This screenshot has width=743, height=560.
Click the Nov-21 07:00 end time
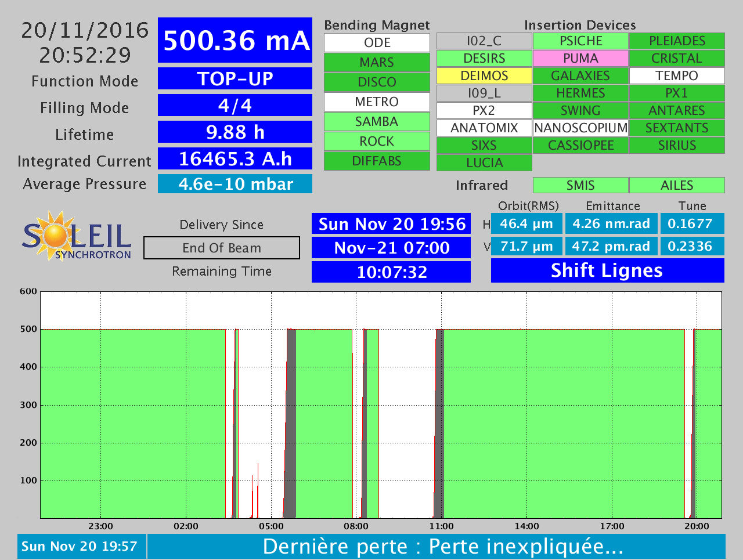391,248
